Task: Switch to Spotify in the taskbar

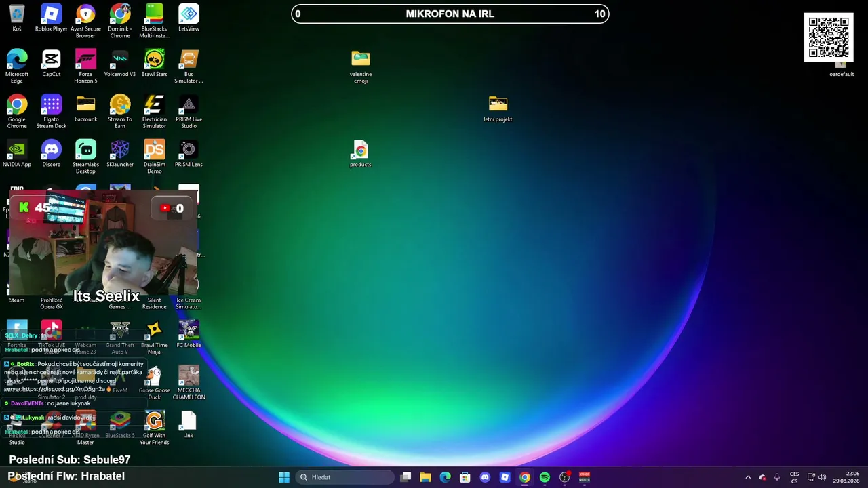Action: pos(545,477)
